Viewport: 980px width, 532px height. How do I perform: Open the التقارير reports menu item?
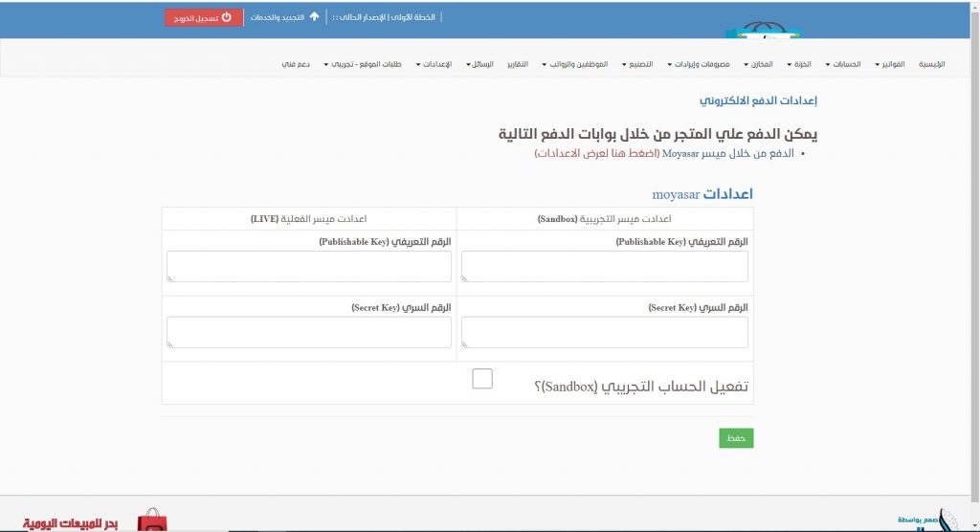(x=518, y=64)
